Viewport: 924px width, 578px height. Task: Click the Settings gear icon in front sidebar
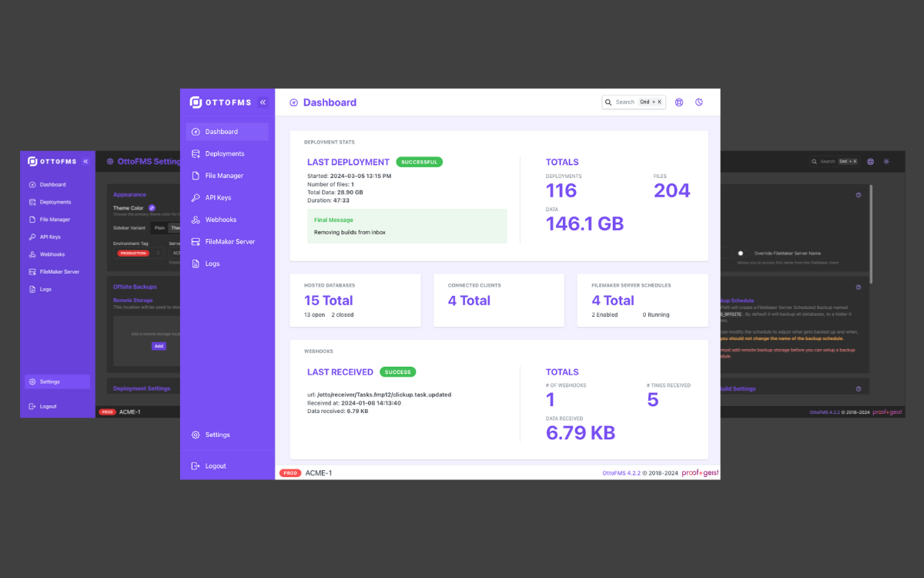click(x=196, y=435)
